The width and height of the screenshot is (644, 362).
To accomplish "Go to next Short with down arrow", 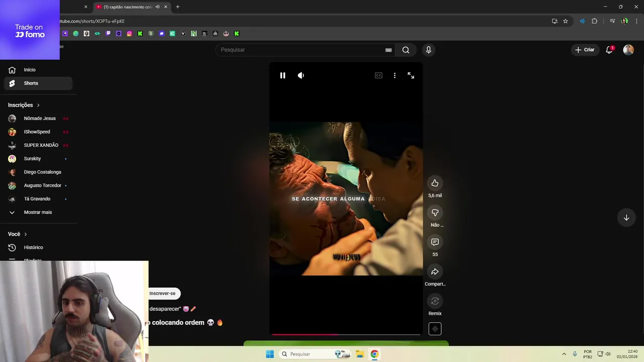I will click(626, 218).
